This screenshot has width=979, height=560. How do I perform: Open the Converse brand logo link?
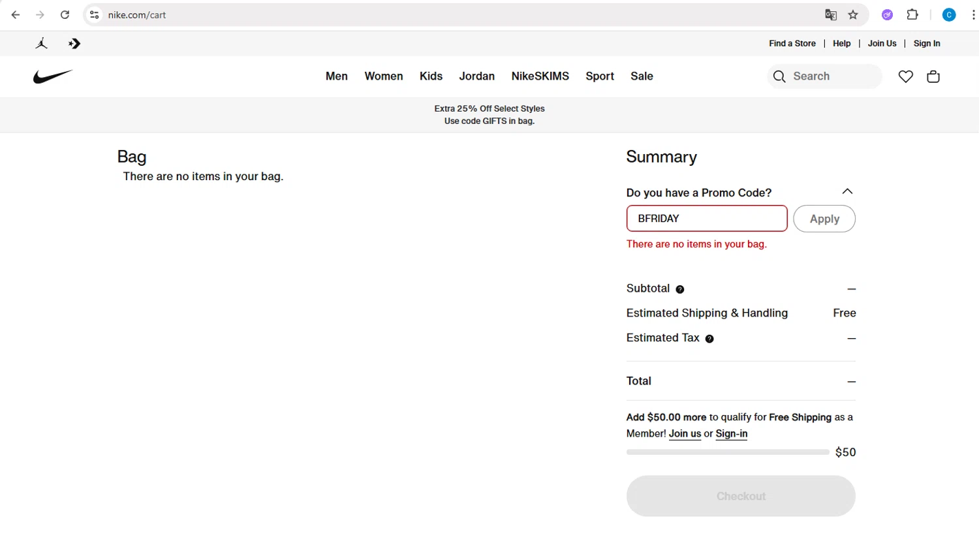(x=74, y=44)
